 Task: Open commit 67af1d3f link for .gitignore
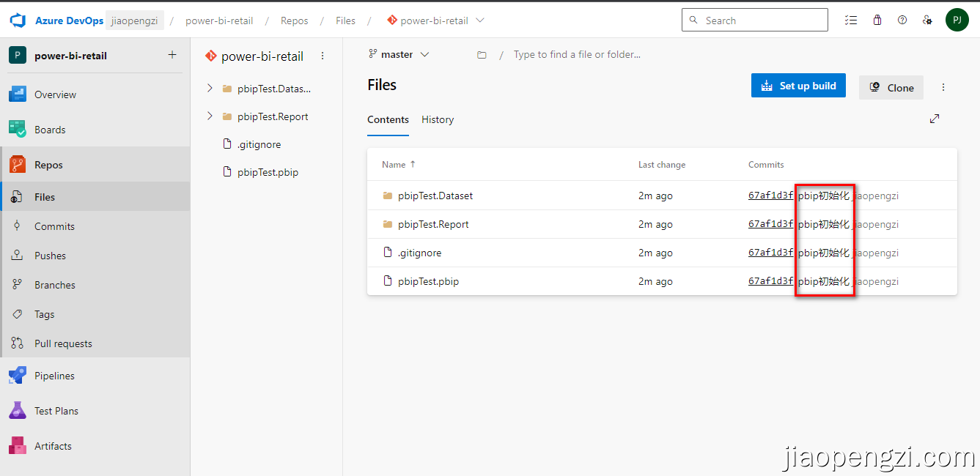[x=770, y=253]
